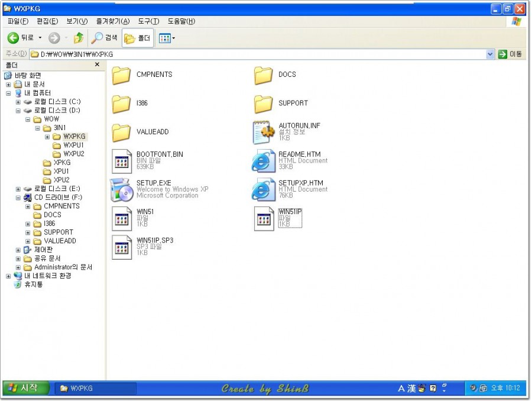
Task: Click into the address bar path field
Action: pos(258,54)
